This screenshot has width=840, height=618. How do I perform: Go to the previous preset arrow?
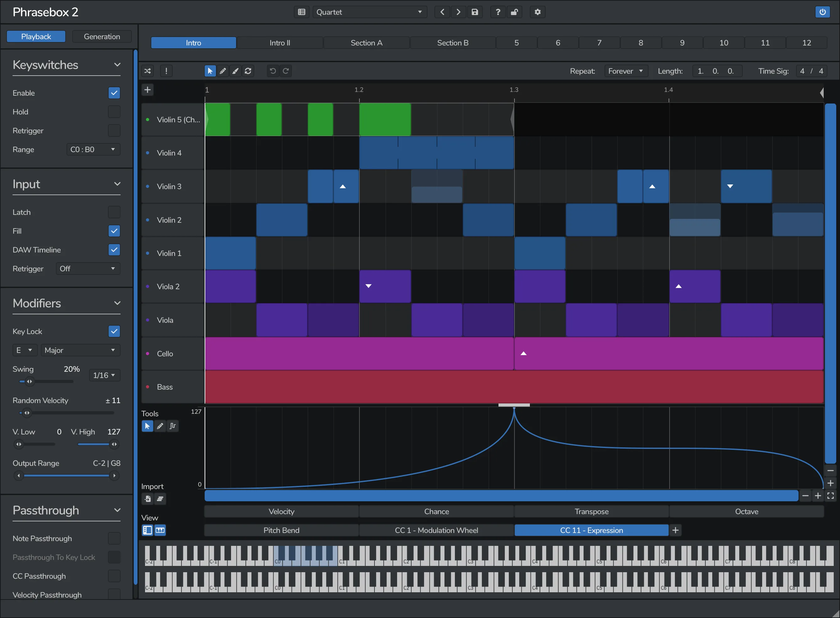(x=442, y=12)
